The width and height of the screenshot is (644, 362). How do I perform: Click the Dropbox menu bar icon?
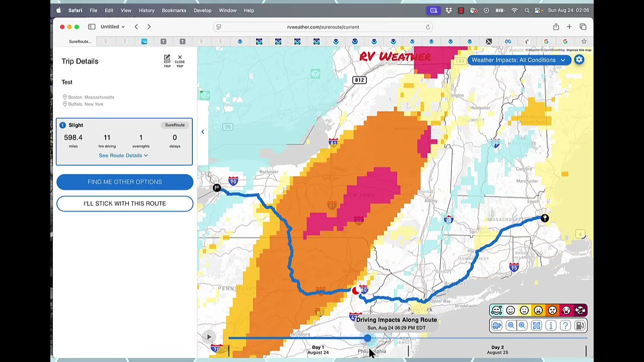(448, 10)
